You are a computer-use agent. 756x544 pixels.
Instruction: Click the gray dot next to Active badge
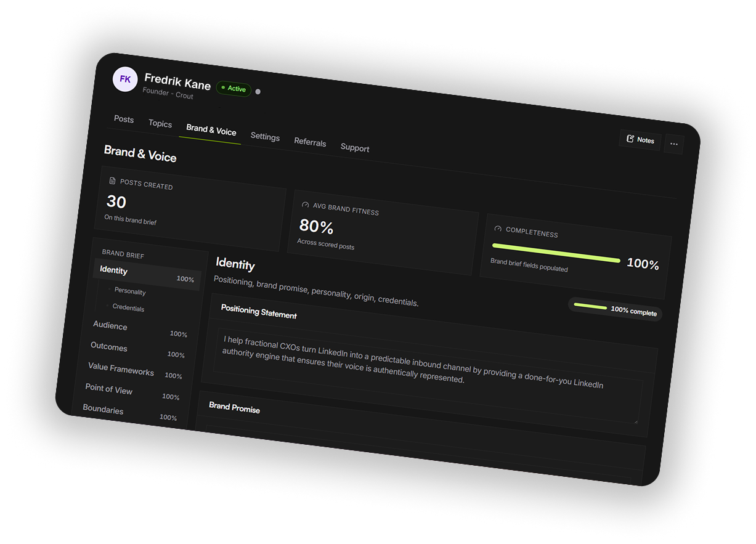(x=258, y=92)
